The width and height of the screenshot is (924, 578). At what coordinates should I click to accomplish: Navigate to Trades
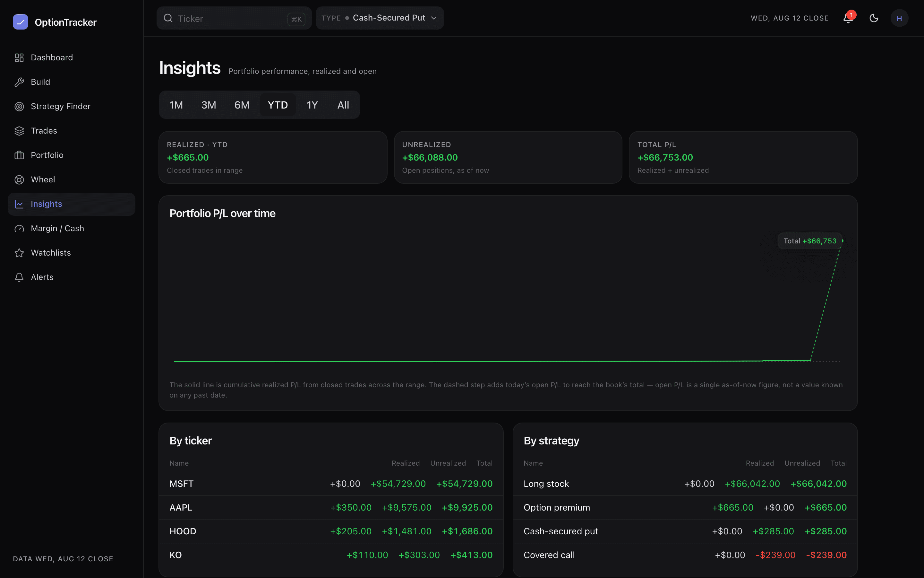pos(72,131)
